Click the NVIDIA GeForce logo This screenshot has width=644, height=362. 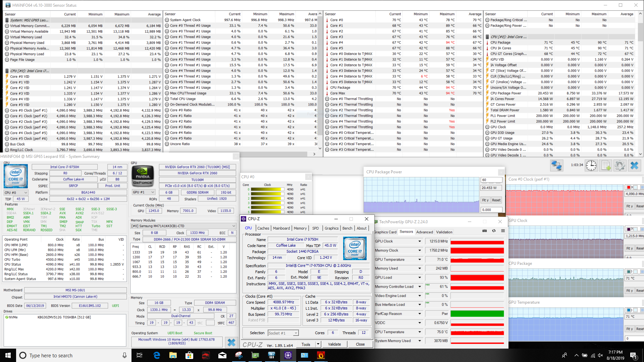tap(143, 176)
